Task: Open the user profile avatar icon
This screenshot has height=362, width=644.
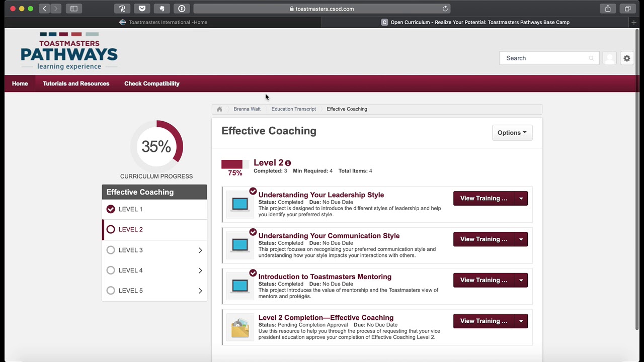Action: (610, 58)
